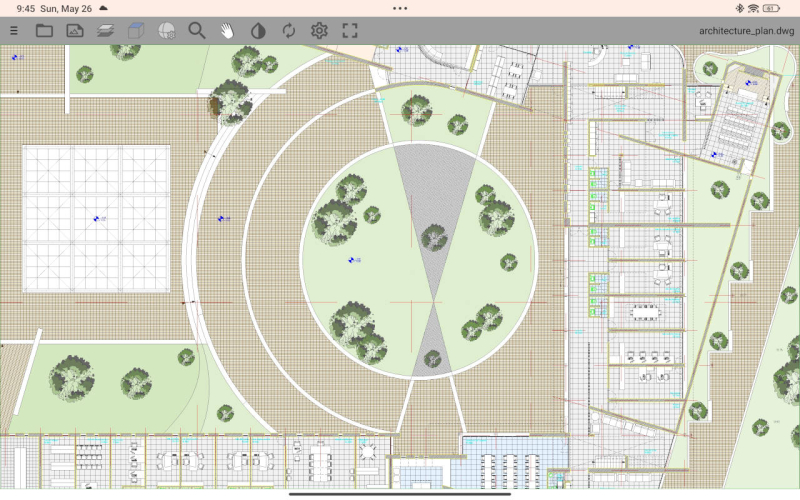Open the hamburger menu
This screenshot has width=800, height=500.
click(14, 31)
